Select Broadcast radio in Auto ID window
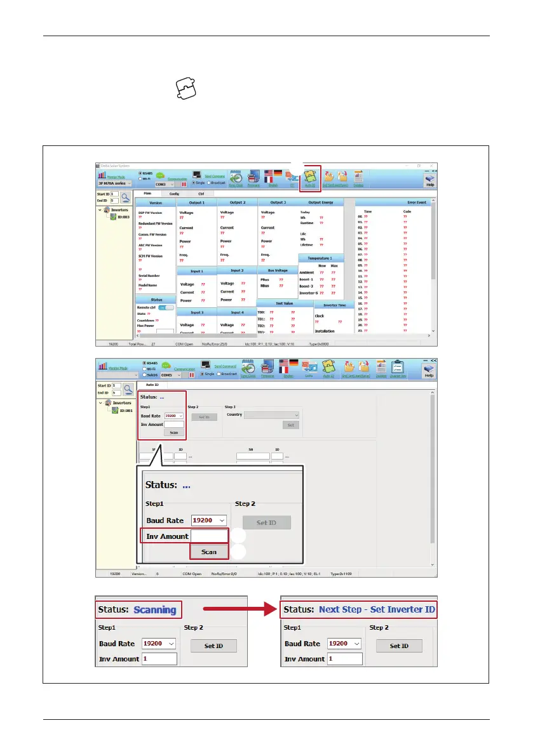The height and width of the screenshot is (756, 533). point(219,374)
